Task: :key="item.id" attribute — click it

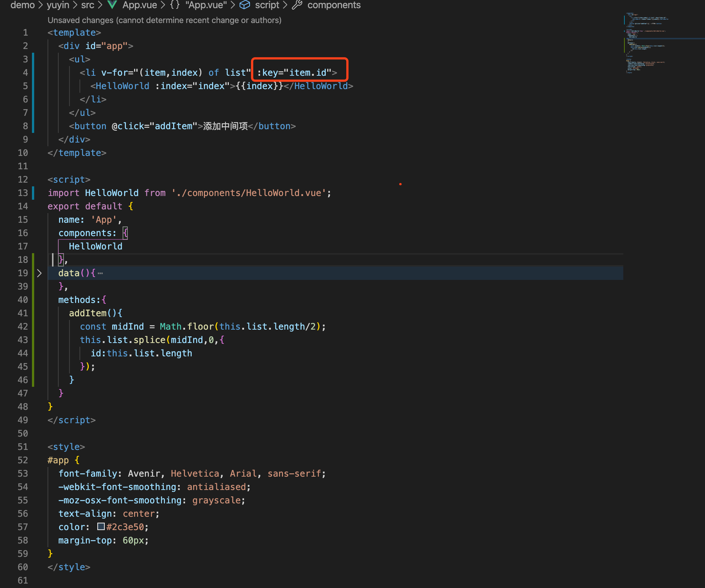Action: pos(294,73)
